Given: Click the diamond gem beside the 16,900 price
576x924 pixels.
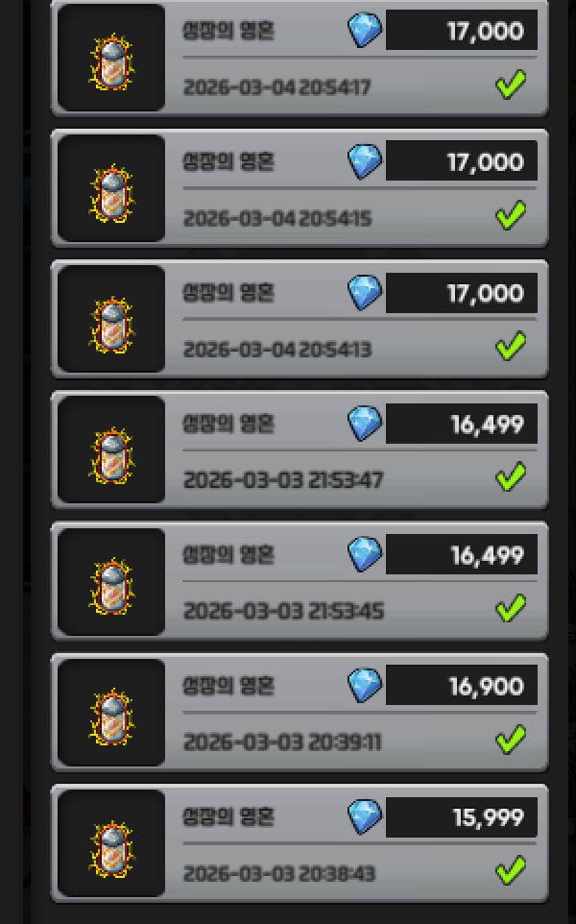Looking at the screenshot, I should [365, 686].
